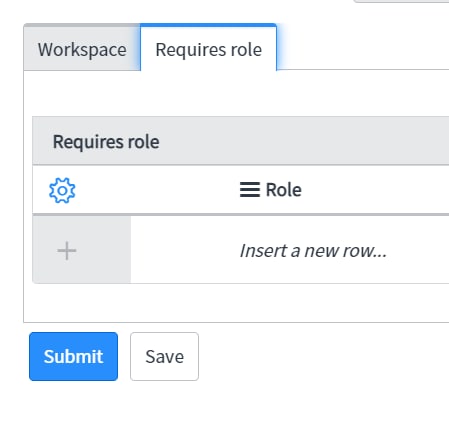Submit the form with blue Submit button

click(x=73, y=356)
